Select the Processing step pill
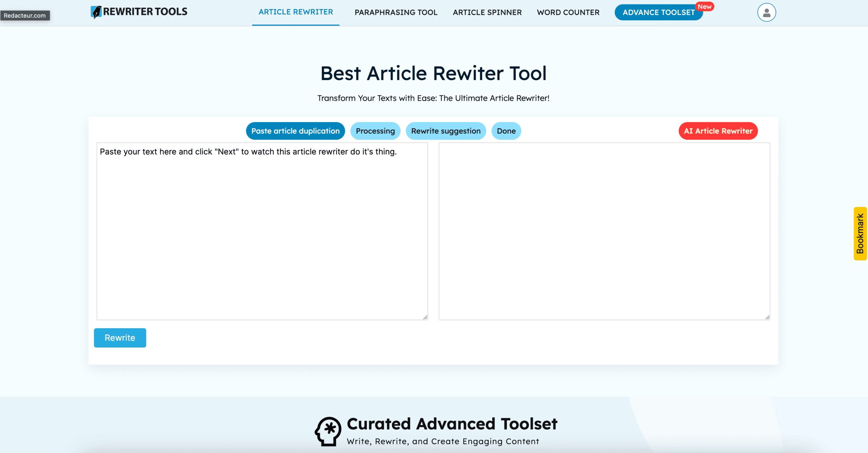The image size is (868, 453). (x=375, y=131)
